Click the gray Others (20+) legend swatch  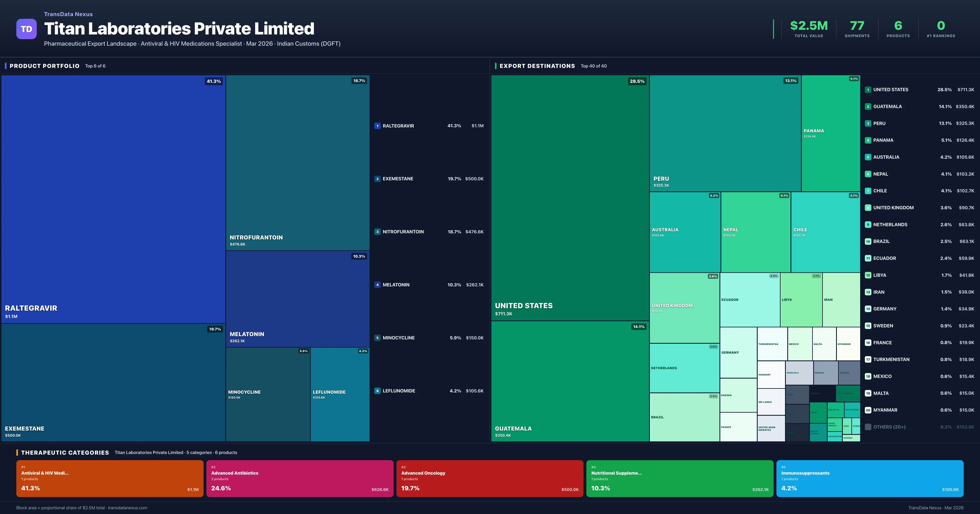tap(868, 427)
